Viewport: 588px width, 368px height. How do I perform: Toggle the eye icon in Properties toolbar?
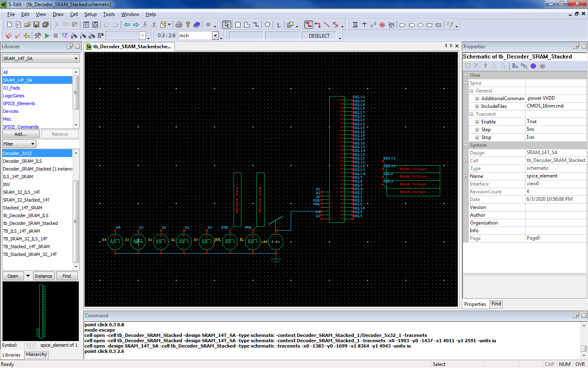542,66
